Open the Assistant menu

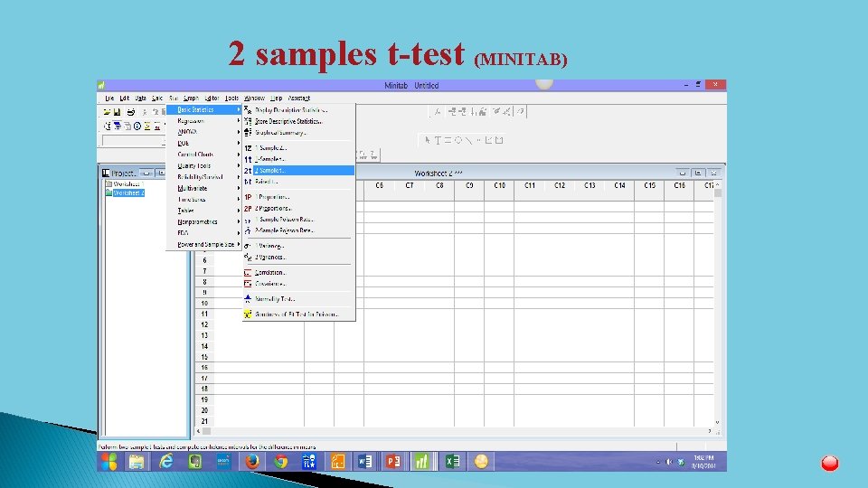pyautogui.click(x=299, y=99)
